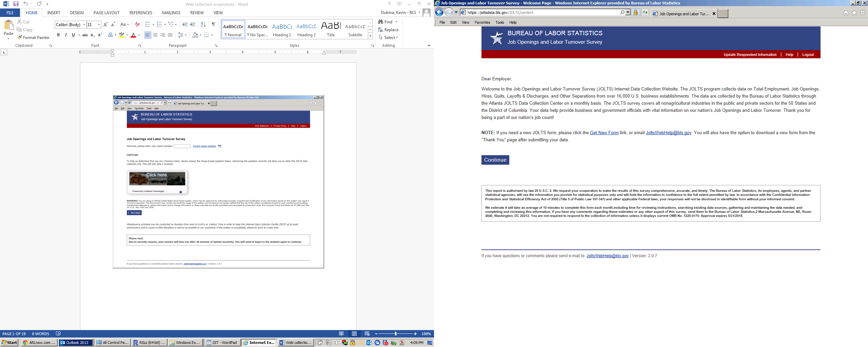Open Internet Explorer's Home page icon

point(846,13)
